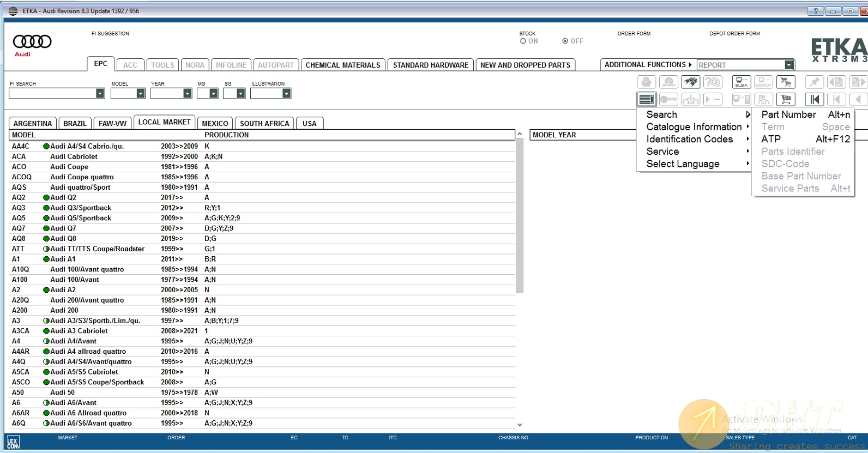Select ATP menu entry
The height and width of the screenshot is (453, 868).
point(804,139)
